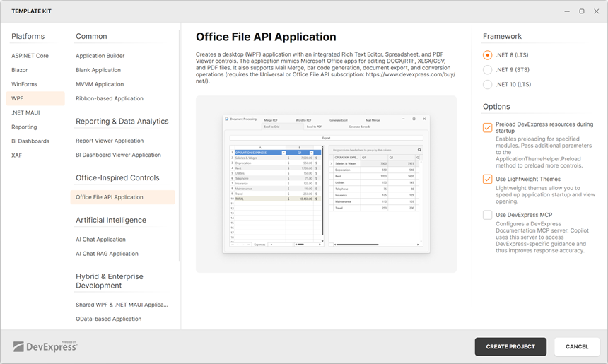Viewport: 608px width, 364px height.
Task: Click the CANCEL button
Action: tap(577, 346)
